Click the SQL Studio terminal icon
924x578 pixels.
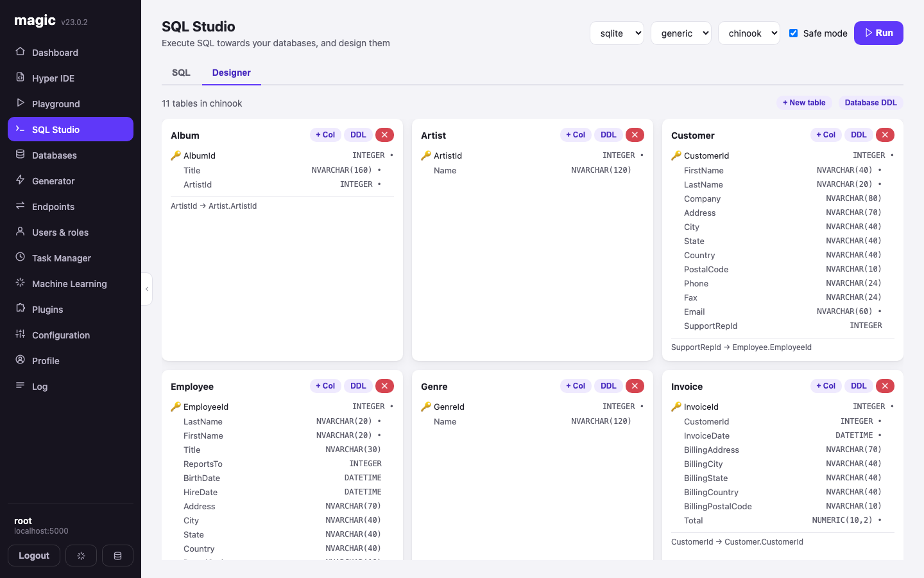click(20, 128)
